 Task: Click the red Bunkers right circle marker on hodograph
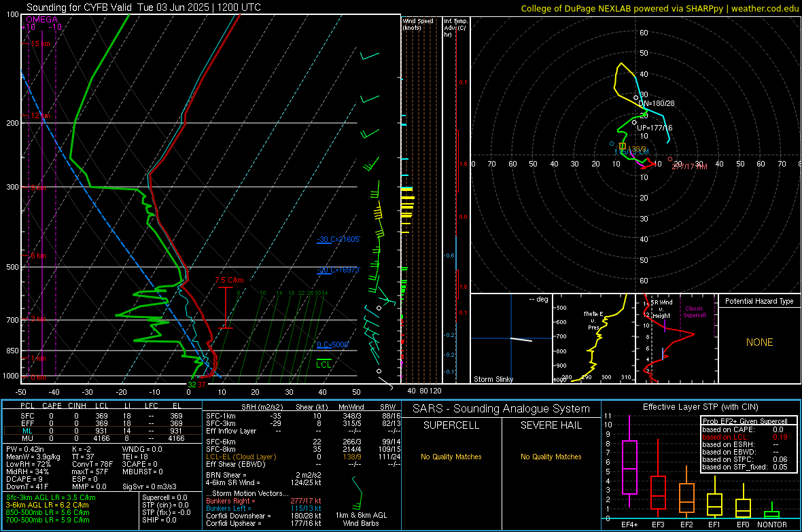[670, 159]
